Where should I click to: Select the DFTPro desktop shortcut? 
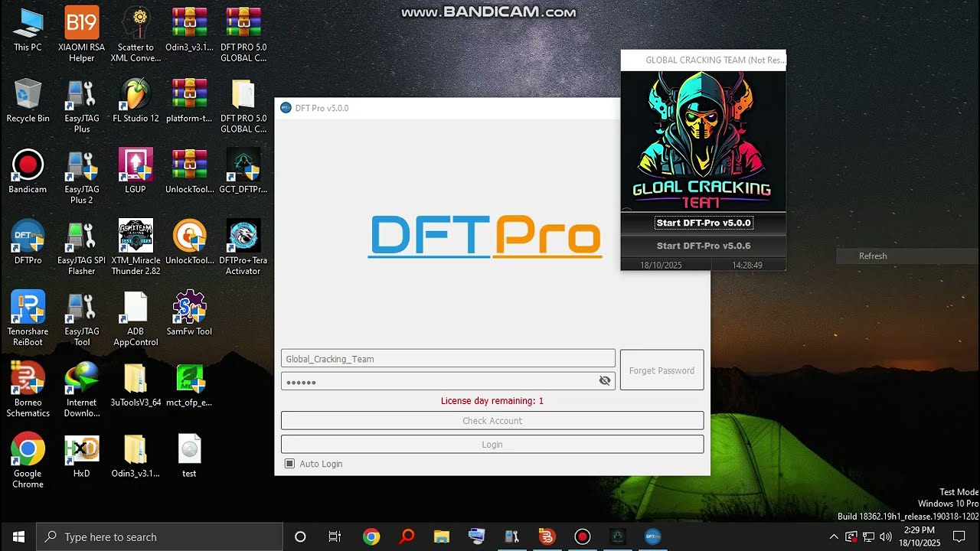(28, 243)
